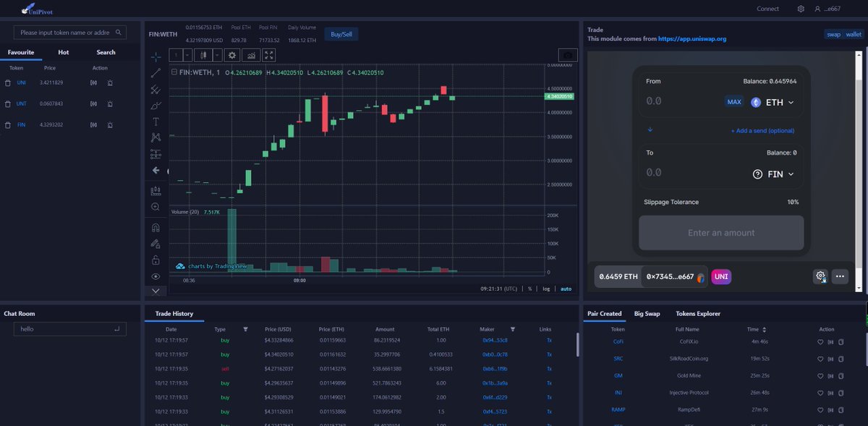Click the swap tab button
This screenshot has height=426, width=868.
833,34
